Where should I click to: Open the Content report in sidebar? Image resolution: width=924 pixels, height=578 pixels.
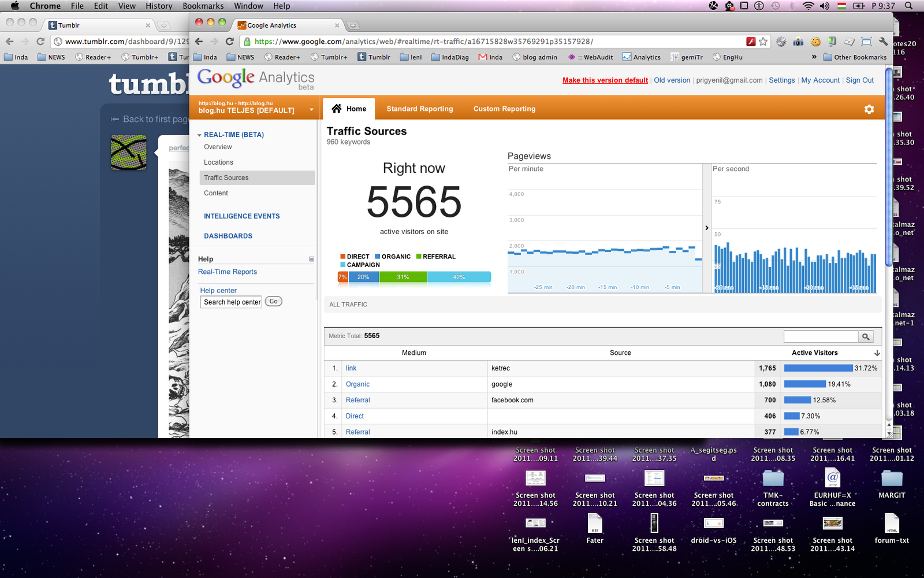(x=216, y=193)
